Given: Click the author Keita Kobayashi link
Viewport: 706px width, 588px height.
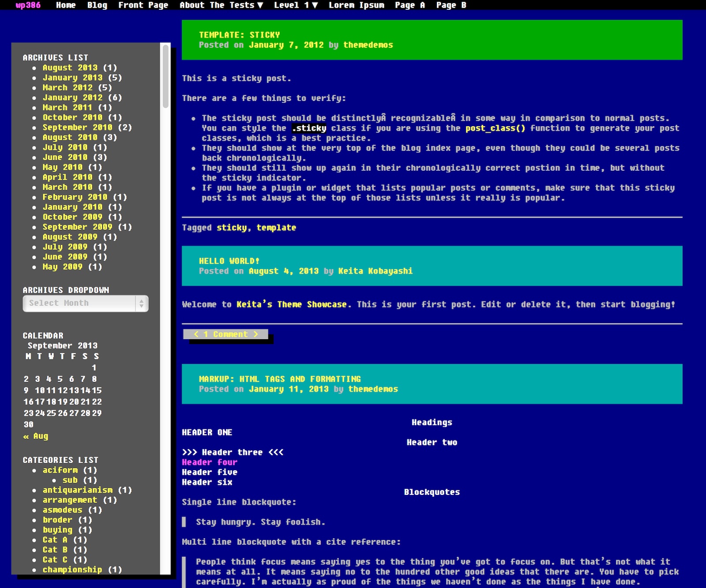Looking at the screenshot, I should 375,271.
